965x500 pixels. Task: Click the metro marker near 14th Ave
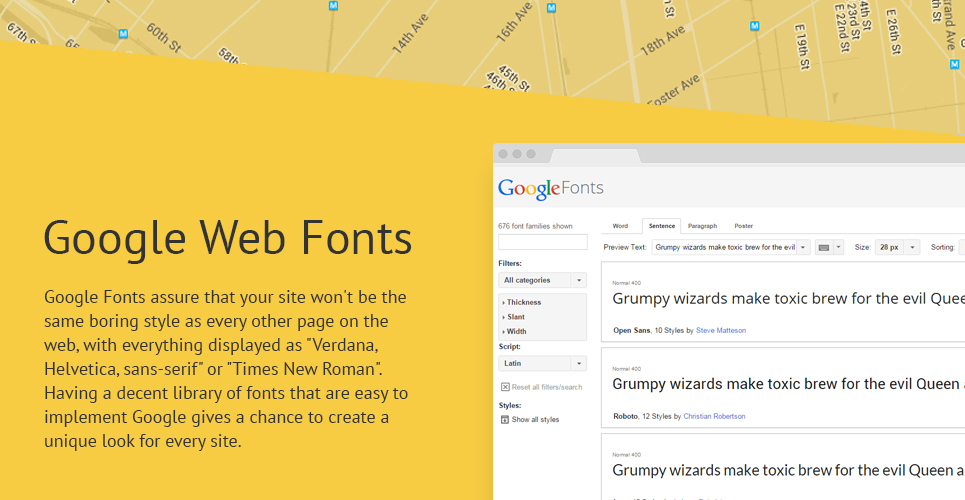pos(333,6)
